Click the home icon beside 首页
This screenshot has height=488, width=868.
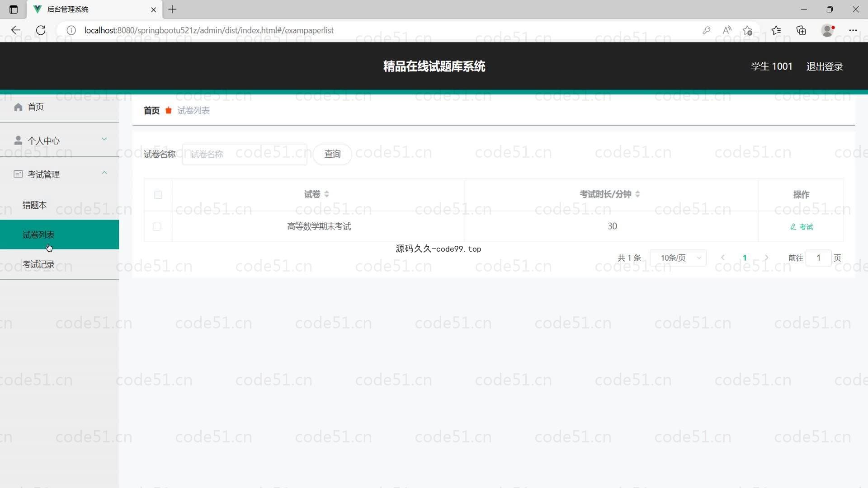18,107
